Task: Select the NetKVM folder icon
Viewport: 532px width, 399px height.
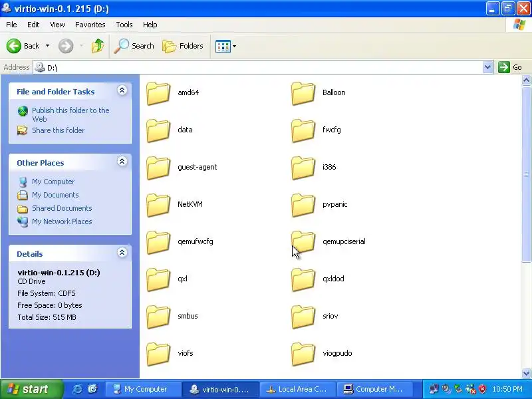Action: (x=158, y=205)
